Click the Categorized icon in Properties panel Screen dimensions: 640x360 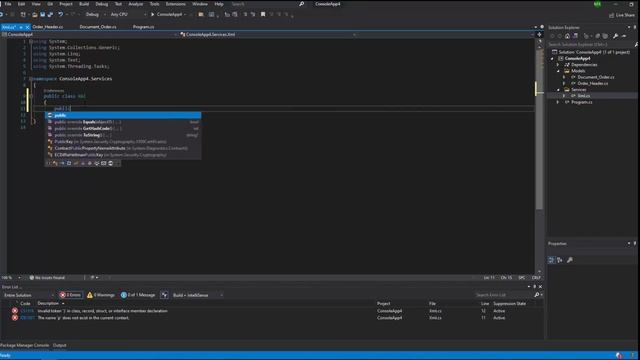(551, 260)
